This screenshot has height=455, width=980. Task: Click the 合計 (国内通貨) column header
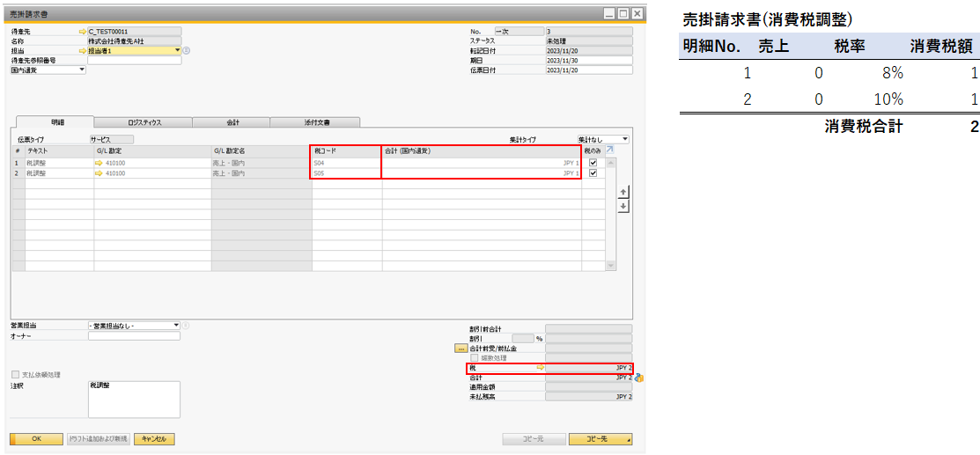point(482,150)
